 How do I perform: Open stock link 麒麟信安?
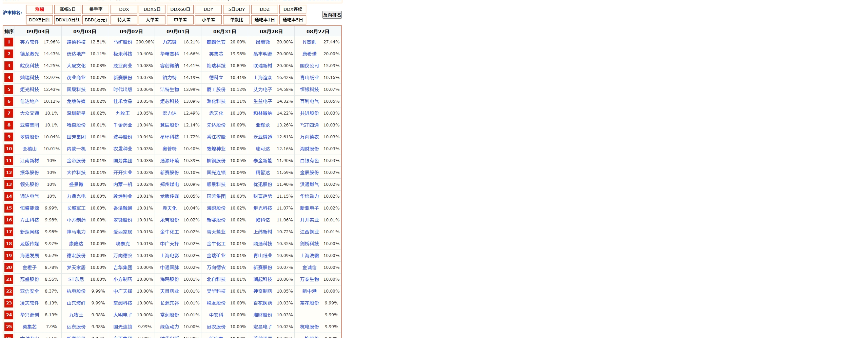click(216, 42)
